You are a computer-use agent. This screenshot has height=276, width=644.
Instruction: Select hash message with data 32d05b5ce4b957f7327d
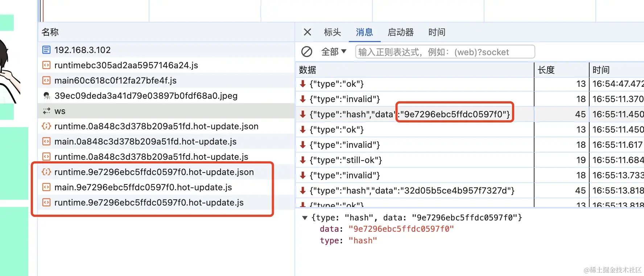coord(470,191)
